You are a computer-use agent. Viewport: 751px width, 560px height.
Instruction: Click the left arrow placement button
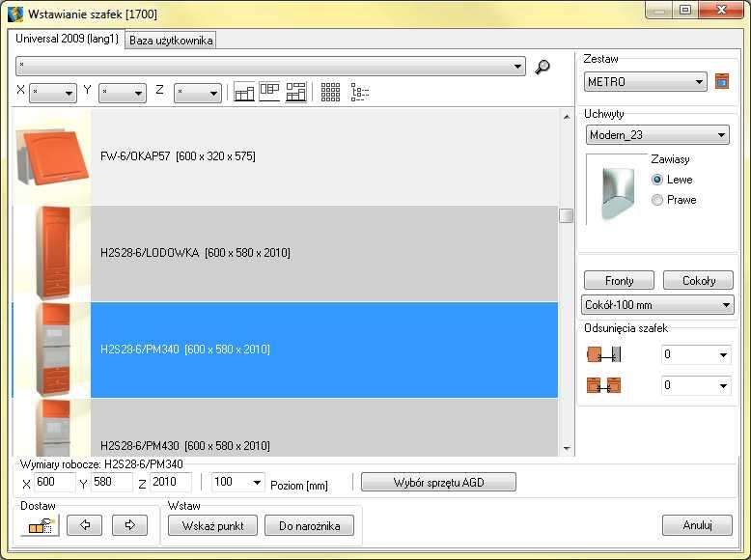click(85, 525)
